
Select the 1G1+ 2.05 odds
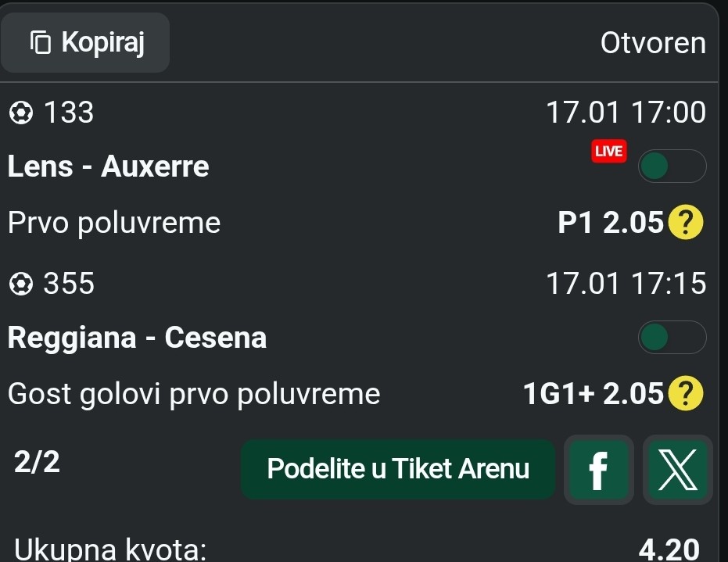coord(594,395)
